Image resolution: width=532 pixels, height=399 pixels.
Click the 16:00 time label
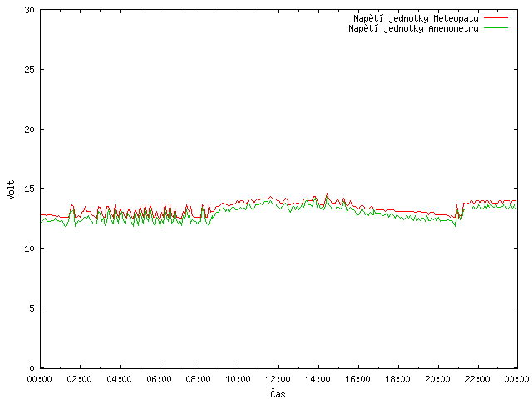(357, 379)
